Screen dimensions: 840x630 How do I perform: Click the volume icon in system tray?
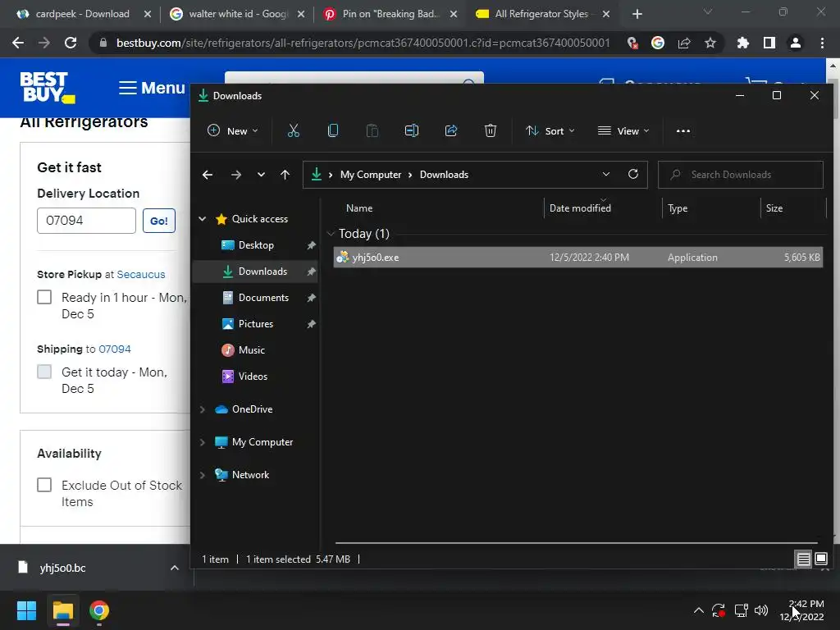click(761, 610)
